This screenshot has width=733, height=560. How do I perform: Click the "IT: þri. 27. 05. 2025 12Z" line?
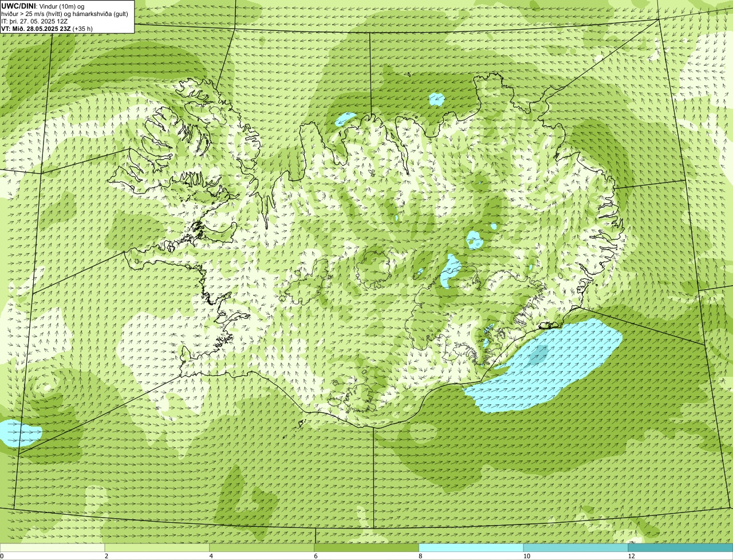click(34, 21)
